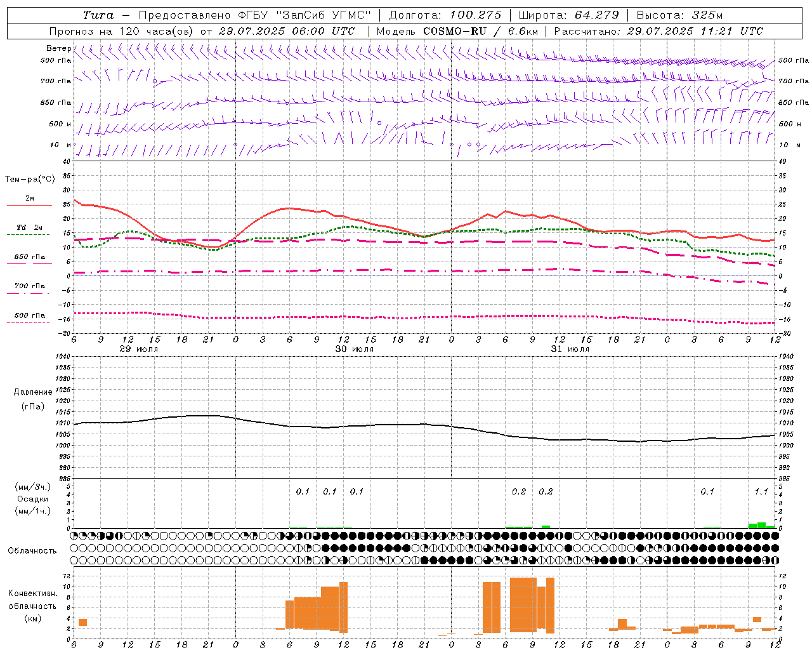Click the "Прогноз на 120 часа(ов)" text
The image size is (812, 650).
click(121, 31)
